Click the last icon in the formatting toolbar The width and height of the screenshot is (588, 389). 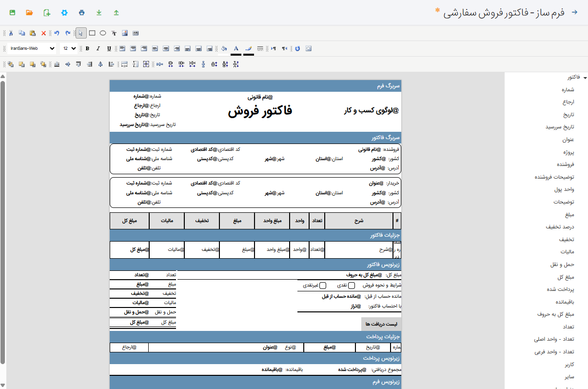[308, 48]
